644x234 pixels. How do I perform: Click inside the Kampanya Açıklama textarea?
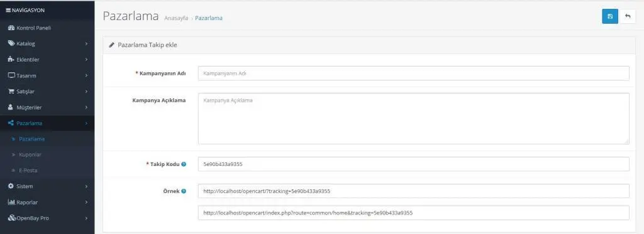(x=414, y=119)
